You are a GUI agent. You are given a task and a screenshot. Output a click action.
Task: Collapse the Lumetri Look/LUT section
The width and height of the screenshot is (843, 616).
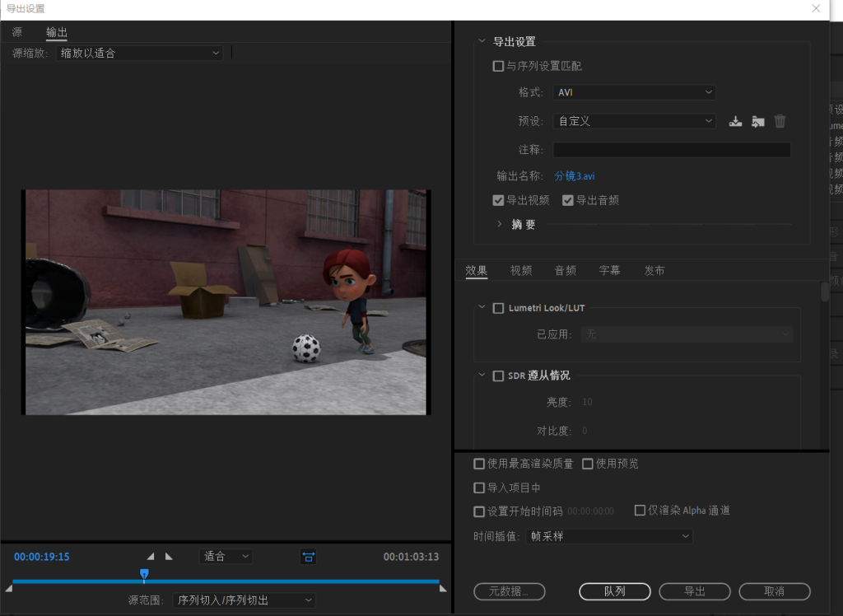coord(482,307)
